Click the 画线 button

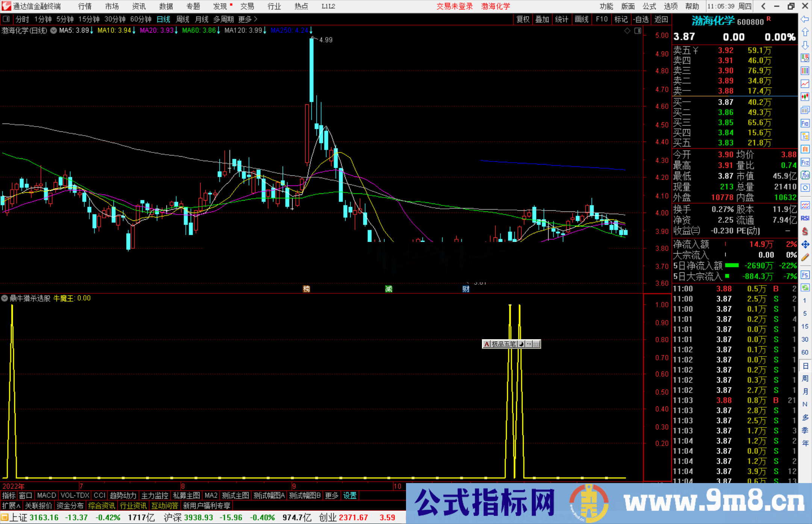(x=582, y=19)
